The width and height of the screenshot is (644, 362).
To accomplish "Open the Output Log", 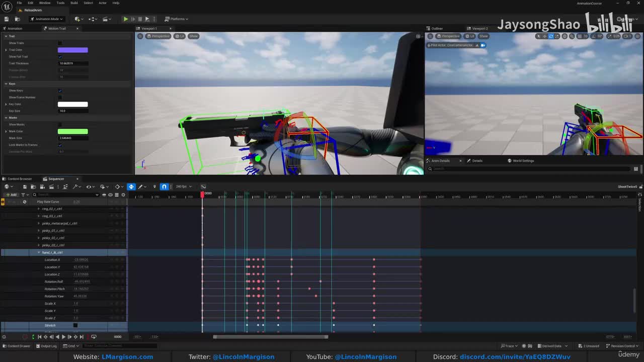I will pyautogui.click(x=46, y=346).
